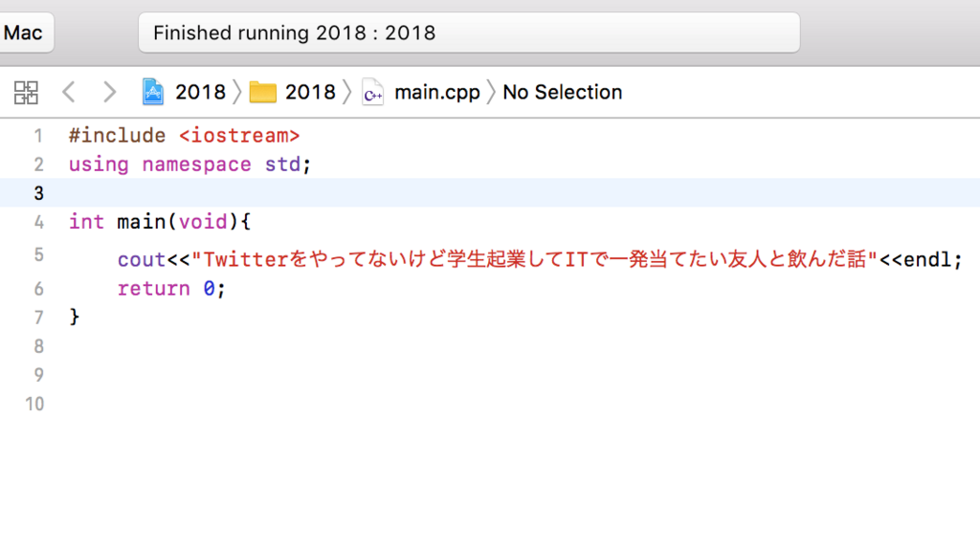Click the C++ file icon for main.cpp
Screen dimensions: 980x549
(x=372, y=93)
